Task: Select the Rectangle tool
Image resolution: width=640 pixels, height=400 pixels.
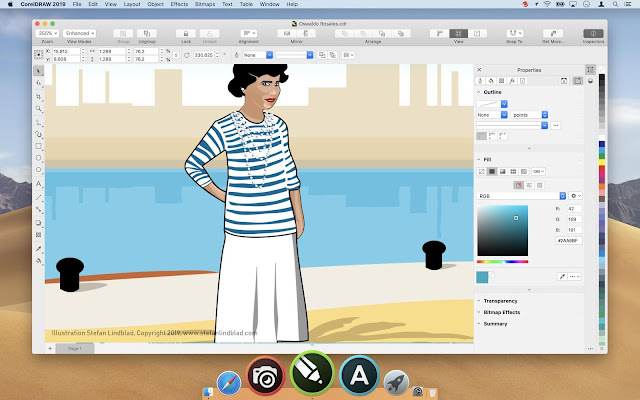Action: click(x=39, y=146)
